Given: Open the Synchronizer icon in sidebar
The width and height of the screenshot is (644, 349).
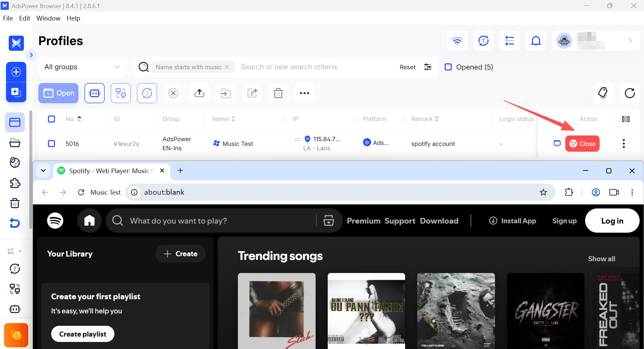Looking at the screenshot, I should coord(15,289).
